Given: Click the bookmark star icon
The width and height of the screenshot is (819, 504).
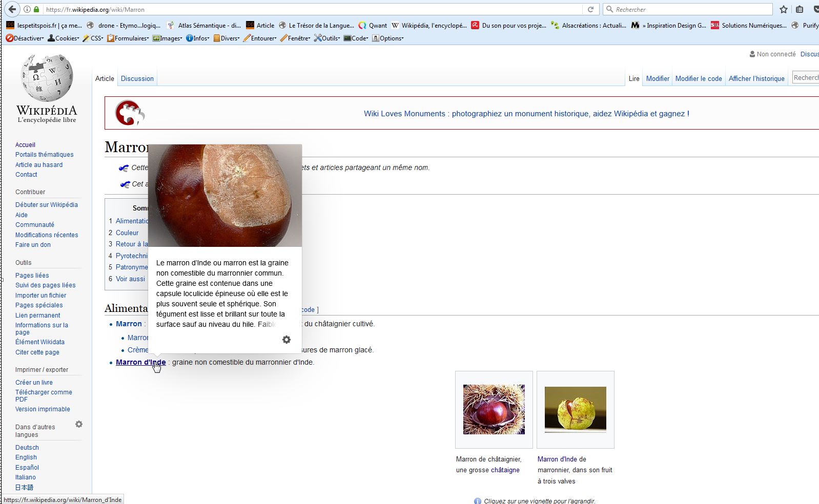Looking at the screenshot, I should tap(783, 9).
